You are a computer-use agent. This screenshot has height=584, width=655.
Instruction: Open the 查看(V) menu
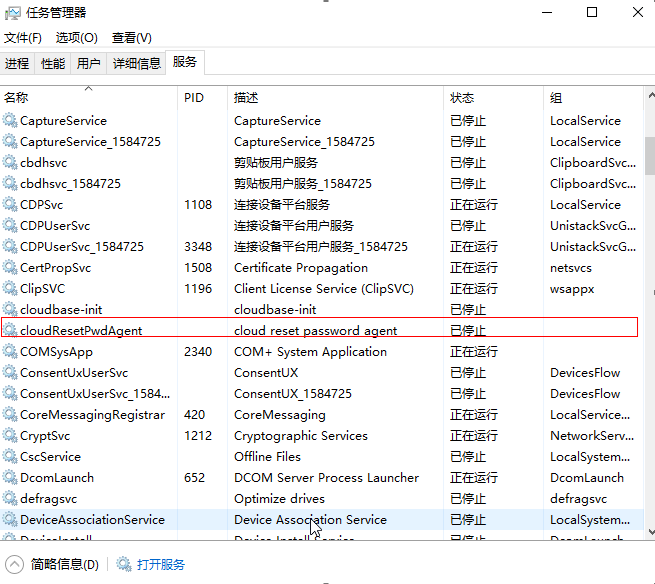(131, 38)
